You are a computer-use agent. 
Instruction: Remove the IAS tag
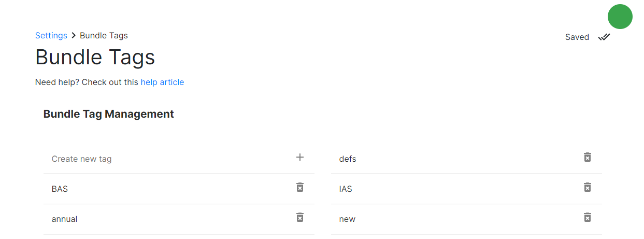tap(587, 187)
